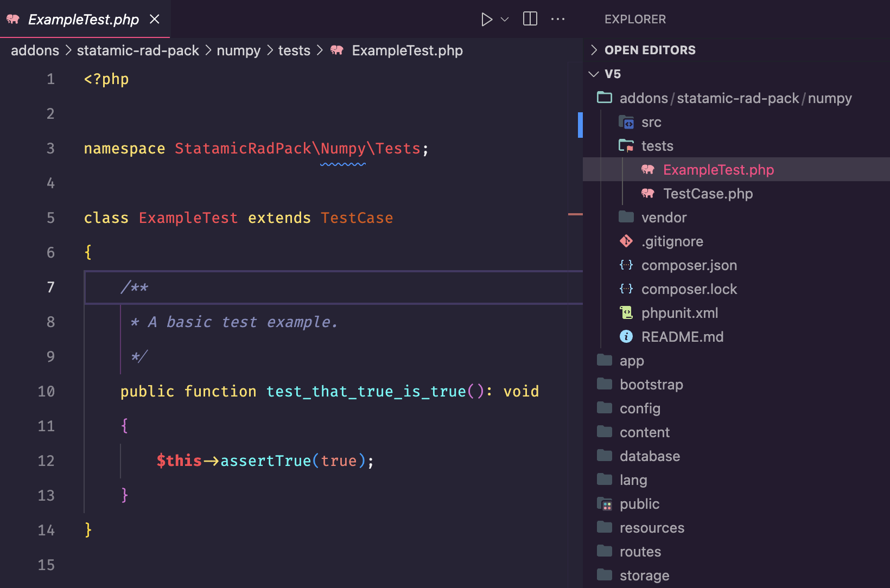Run the PHP file with play icon
The image size is (890, 588).
click(x=486, y=20)
